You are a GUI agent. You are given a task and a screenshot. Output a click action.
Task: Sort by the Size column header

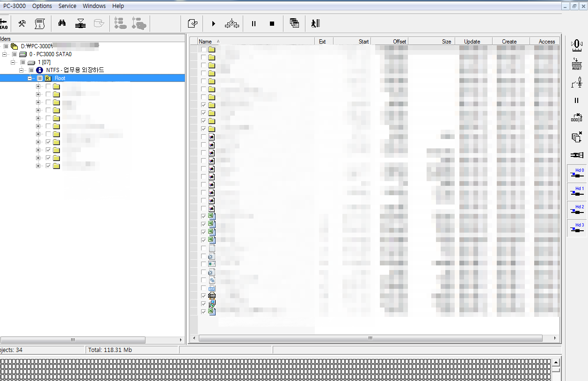[431, 41]
